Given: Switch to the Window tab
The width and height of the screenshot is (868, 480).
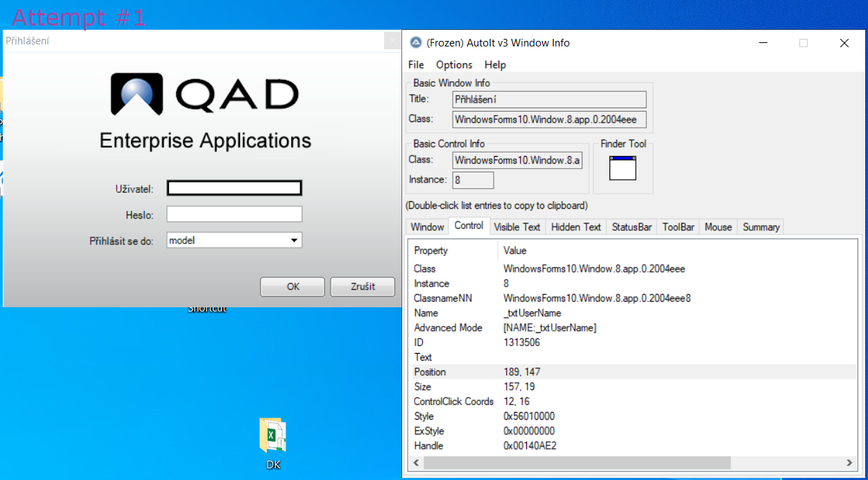Looking at the screenshot, I should coord(427,227).
